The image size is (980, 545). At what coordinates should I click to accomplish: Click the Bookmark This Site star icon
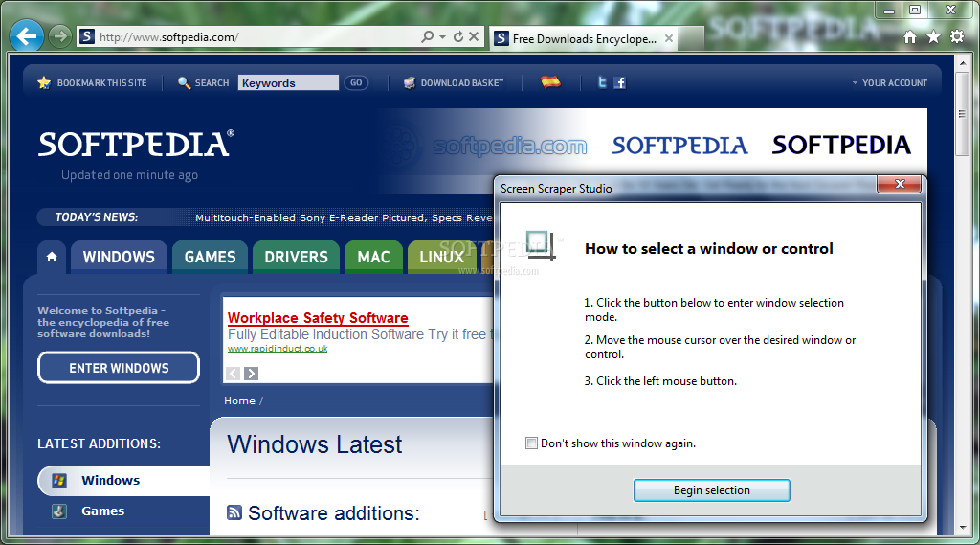tap(44, 82)
